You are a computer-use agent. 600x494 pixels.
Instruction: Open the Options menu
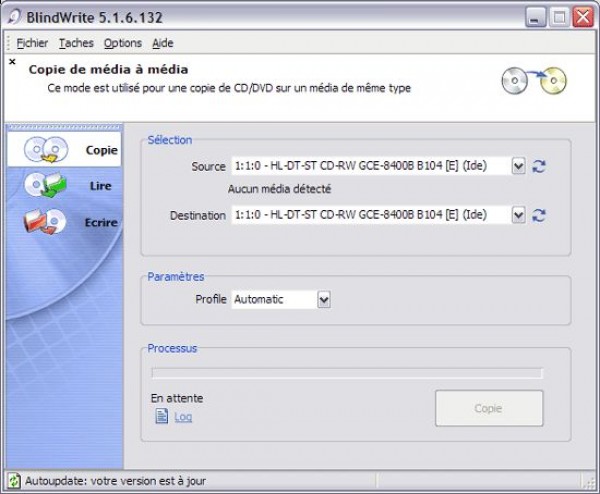(123, 43)
